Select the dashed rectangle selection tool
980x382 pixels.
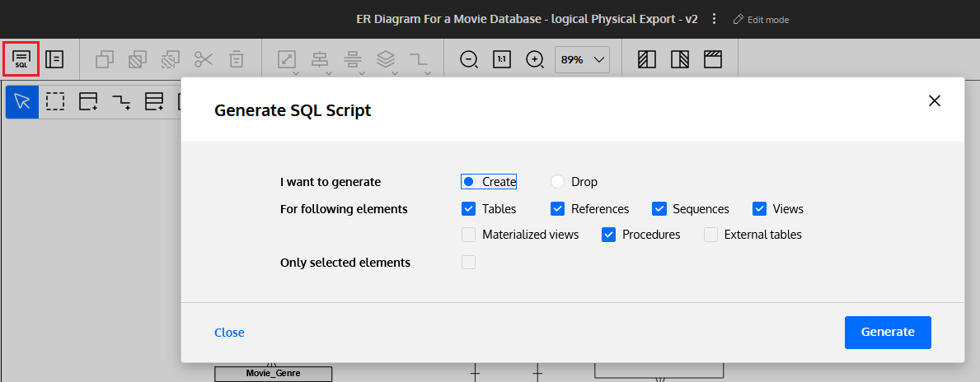55,102
